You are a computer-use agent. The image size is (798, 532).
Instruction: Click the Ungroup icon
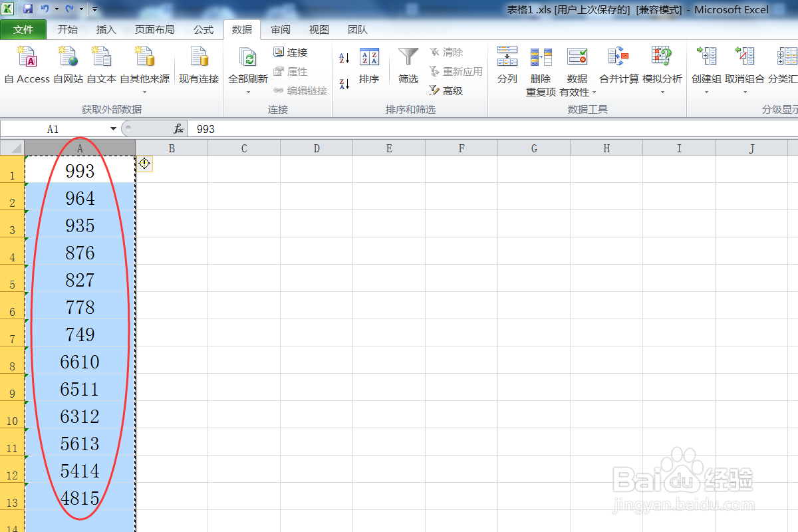coord(745,57)
